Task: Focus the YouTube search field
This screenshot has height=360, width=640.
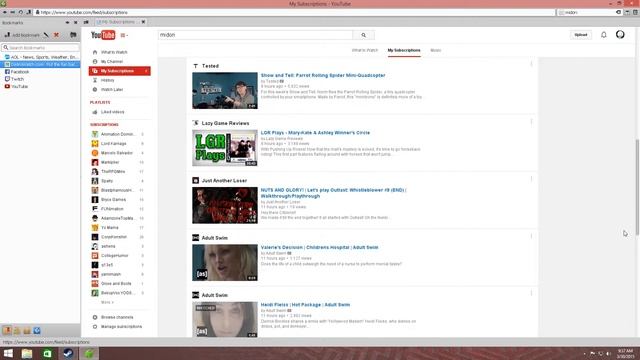Action: [x=256, y=35]
